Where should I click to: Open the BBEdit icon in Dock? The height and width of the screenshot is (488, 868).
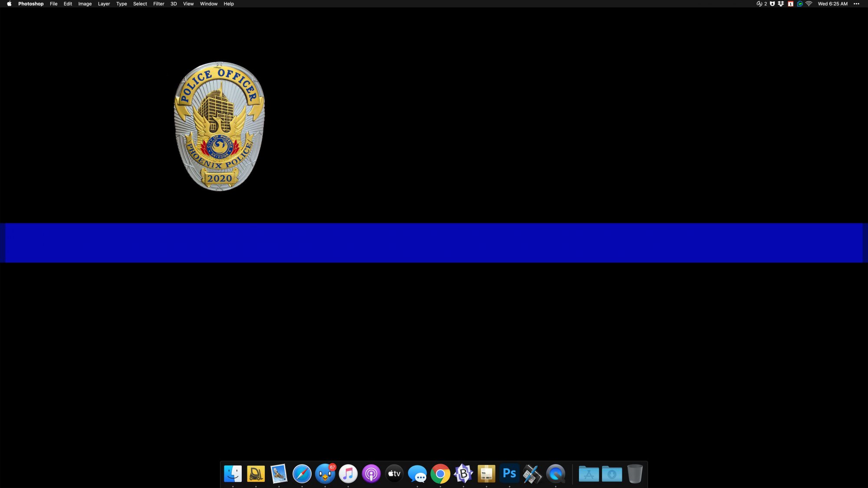click(464, 474)
